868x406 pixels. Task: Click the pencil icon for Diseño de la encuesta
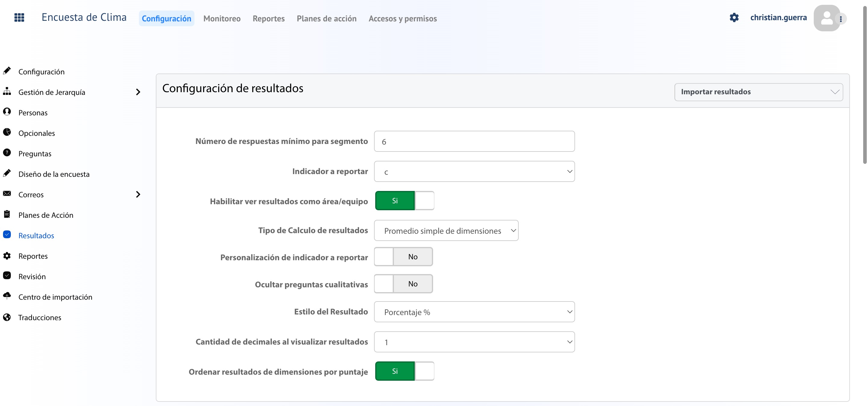point(7,173)
